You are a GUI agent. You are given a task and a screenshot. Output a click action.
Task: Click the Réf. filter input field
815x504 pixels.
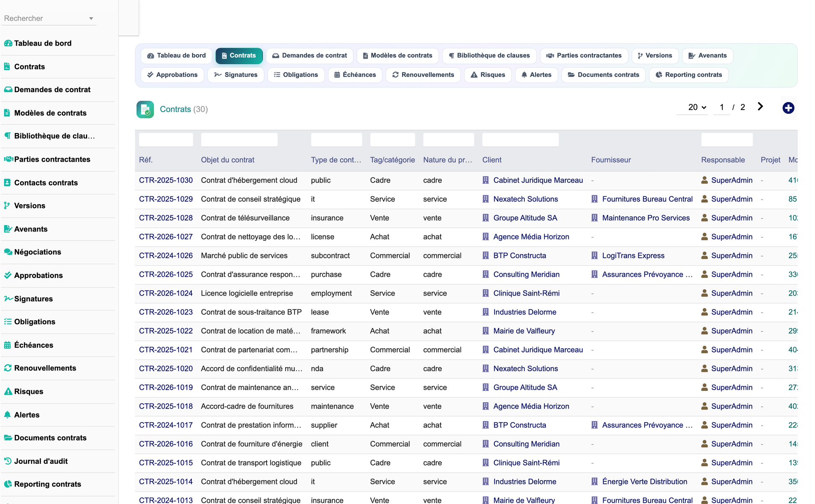pos(166,140)
